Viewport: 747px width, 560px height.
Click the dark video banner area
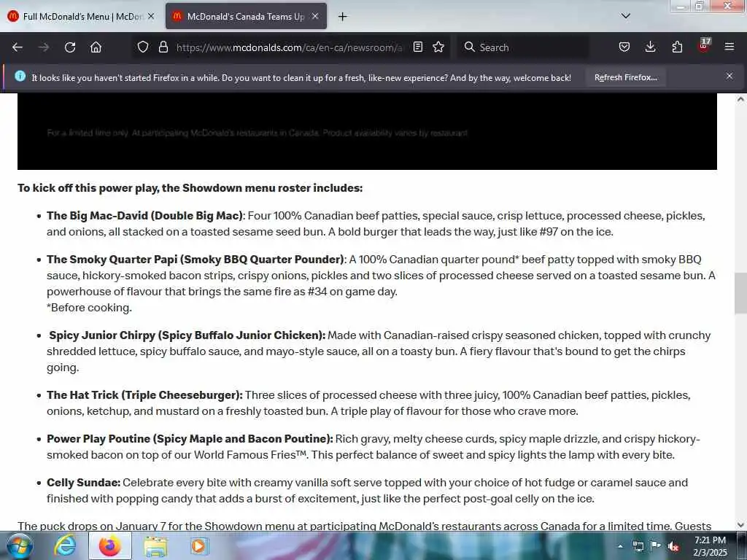[367, 131]
